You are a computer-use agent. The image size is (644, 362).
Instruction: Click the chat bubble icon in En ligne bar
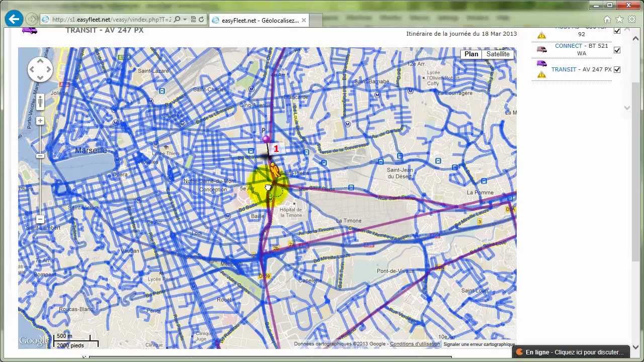tap(519, 352)
